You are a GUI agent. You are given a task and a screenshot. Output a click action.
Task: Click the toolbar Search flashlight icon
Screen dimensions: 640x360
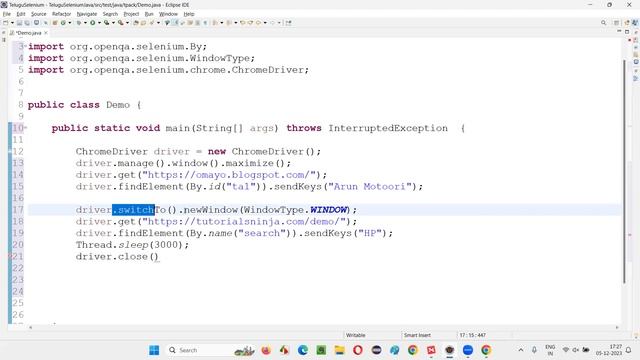pyautogui.click(x=152, y=23)
